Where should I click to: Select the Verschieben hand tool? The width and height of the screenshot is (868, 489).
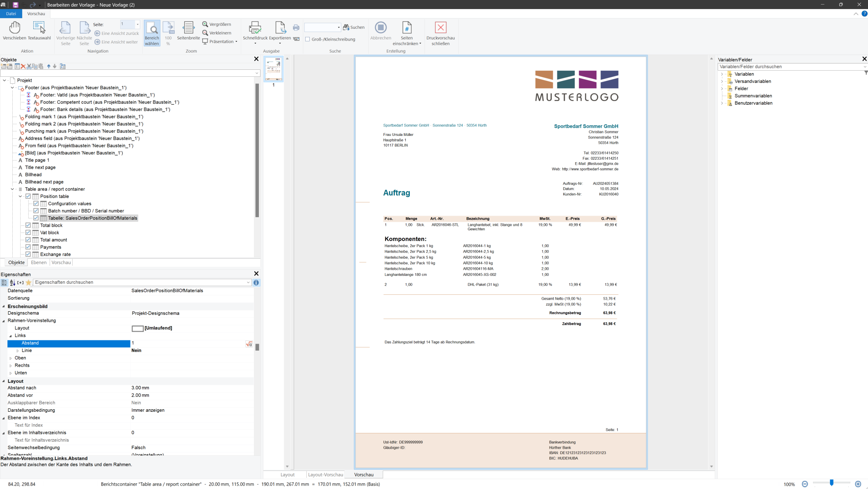[x=14, y=30]
